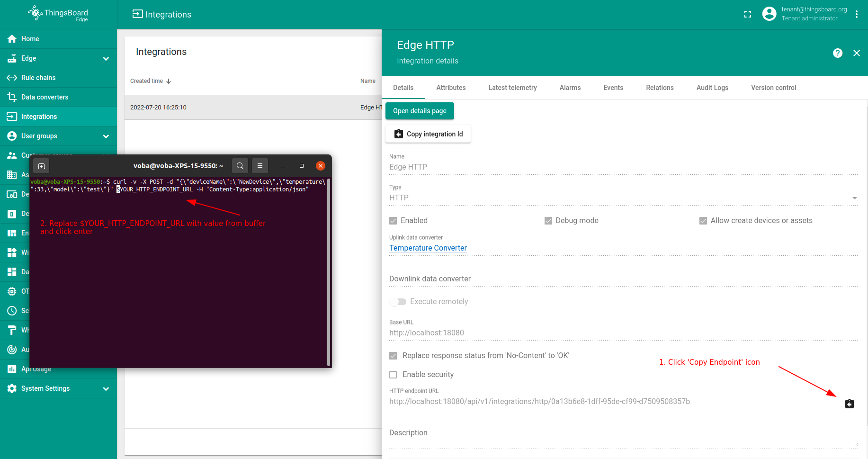Click the Open details page button
Image resolution: width=868 pixels, height=459 pixels.
coord(420,111)
